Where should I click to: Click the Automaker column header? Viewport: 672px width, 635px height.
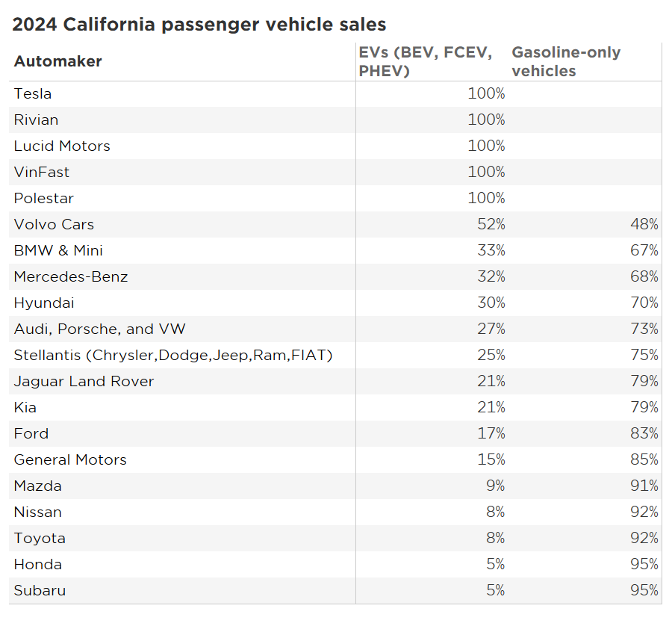(58, 61)
